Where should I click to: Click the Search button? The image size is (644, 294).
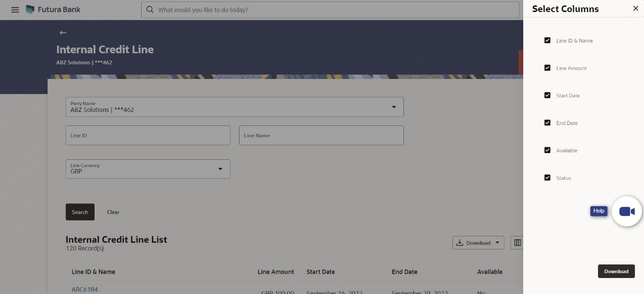coord(80,212)
